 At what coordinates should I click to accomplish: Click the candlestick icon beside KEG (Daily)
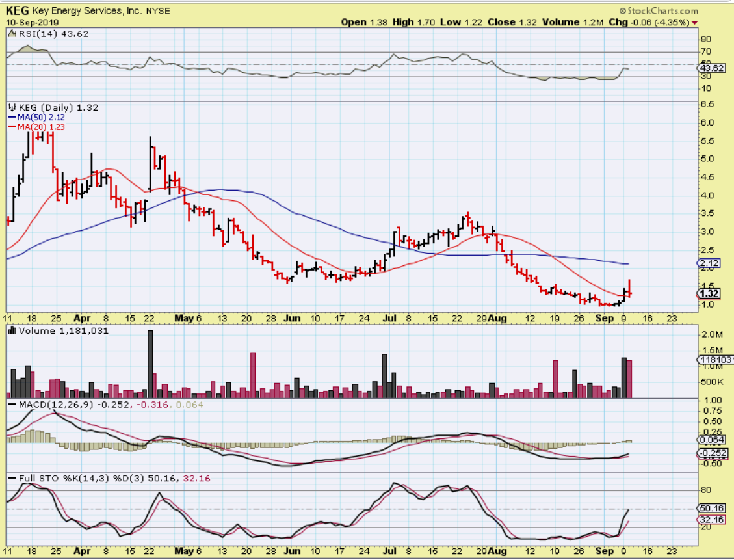pyautogui.click(x=11, y=107)
